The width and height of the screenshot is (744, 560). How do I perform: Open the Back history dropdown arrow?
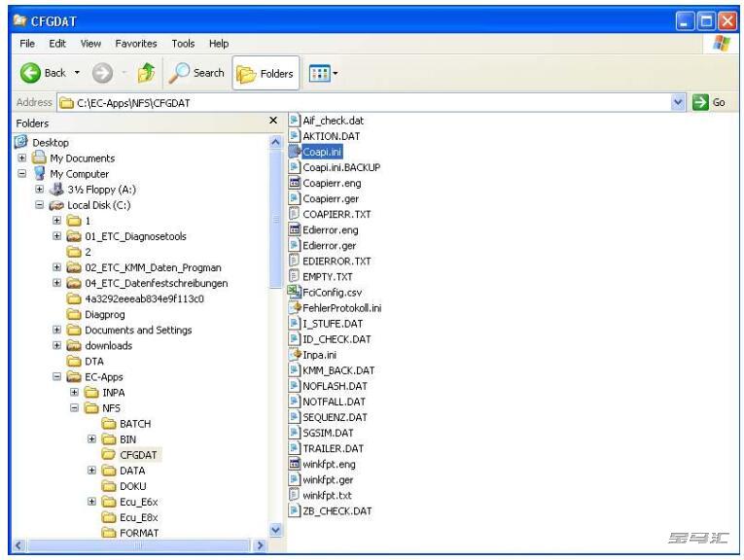pos(77,73)
